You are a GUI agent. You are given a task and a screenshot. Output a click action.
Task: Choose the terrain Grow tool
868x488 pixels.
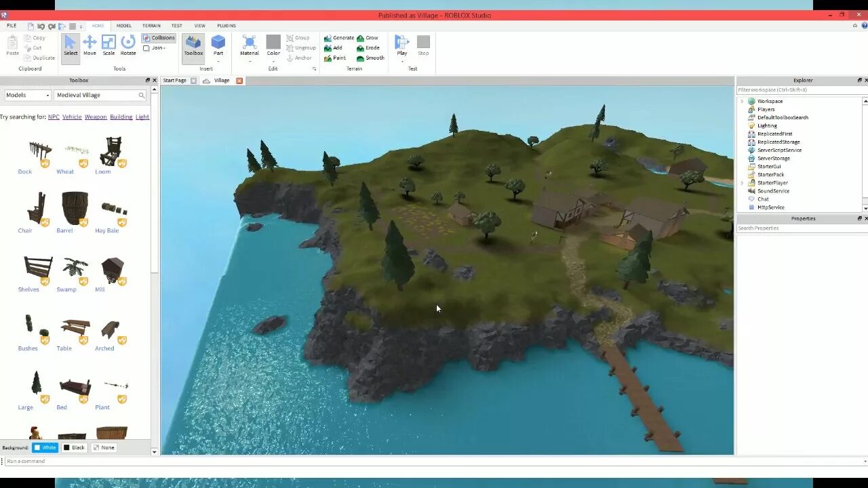tap(368, 38)
